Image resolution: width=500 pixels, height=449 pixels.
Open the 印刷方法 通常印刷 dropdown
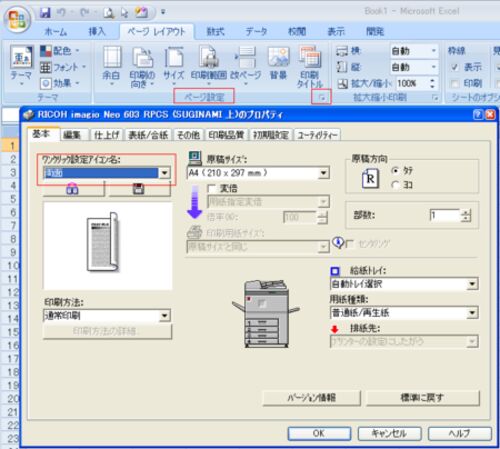[x=165, y=315]
